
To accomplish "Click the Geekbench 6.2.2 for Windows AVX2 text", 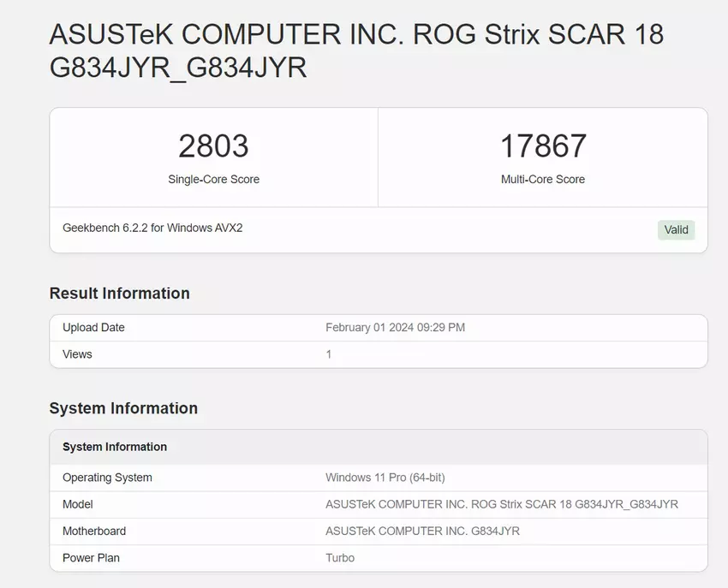I will pyautogui.click(x=152, y=229).
